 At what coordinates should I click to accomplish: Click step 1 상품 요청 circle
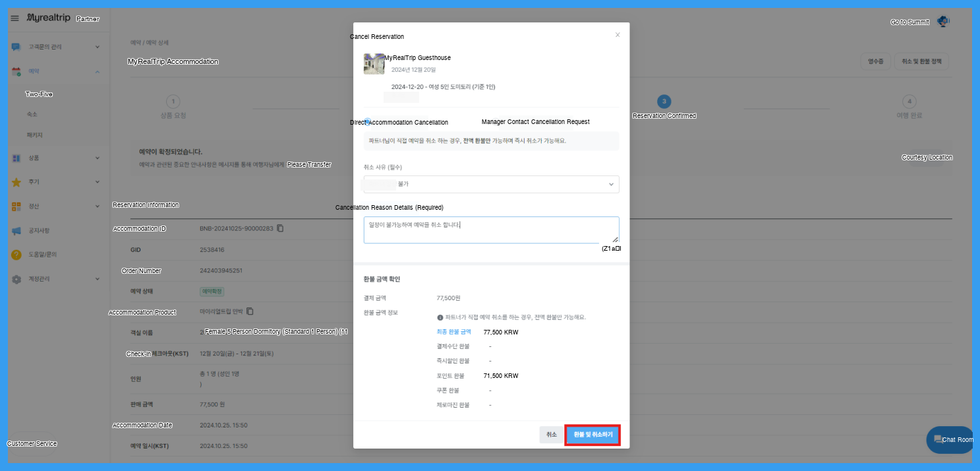(173, 101)
